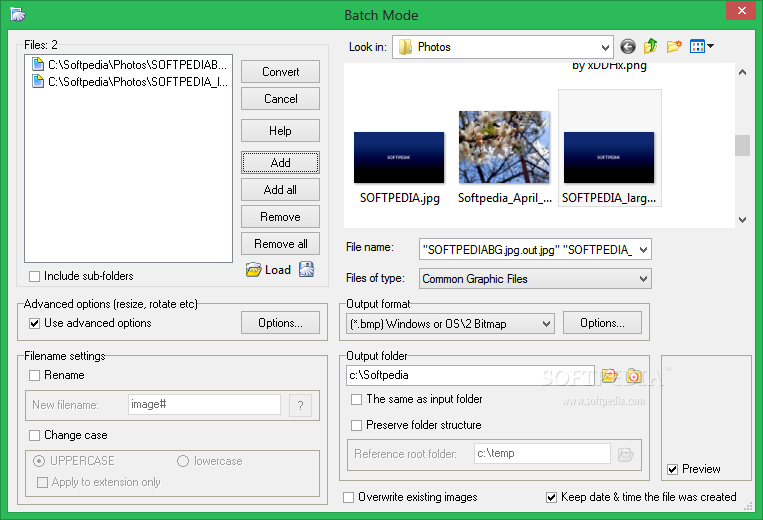
Task: Click the question mark help button
Action: (x=300, y=405)
